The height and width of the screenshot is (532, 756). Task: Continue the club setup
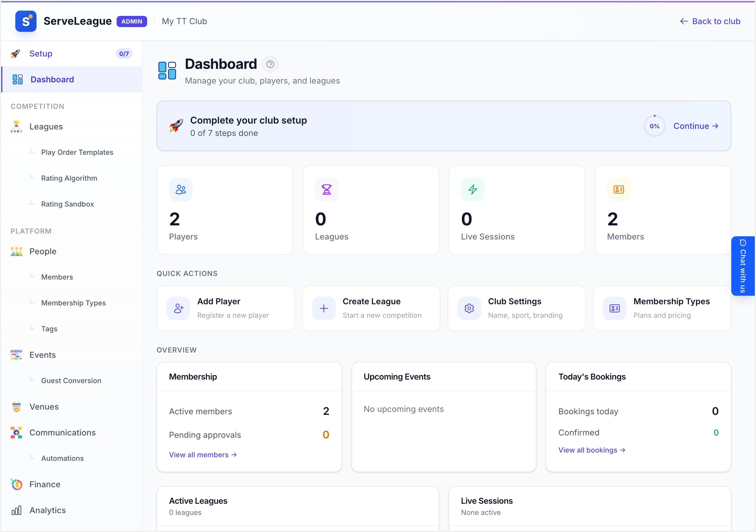coord(696,126)
